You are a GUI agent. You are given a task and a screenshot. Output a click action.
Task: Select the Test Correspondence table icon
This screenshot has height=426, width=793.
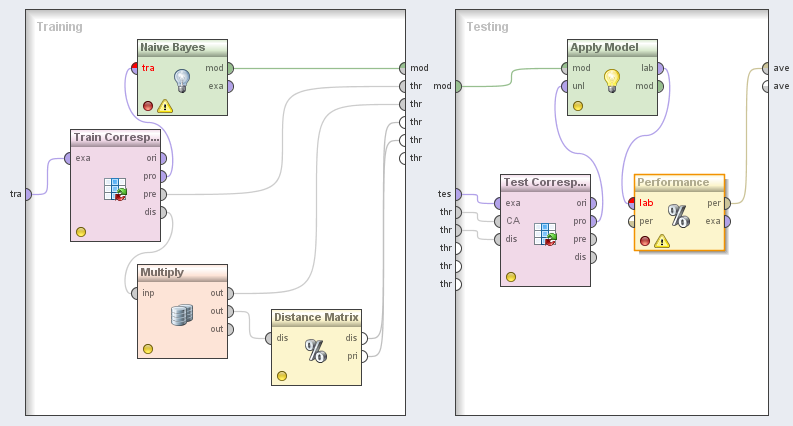tap(545, 234)
